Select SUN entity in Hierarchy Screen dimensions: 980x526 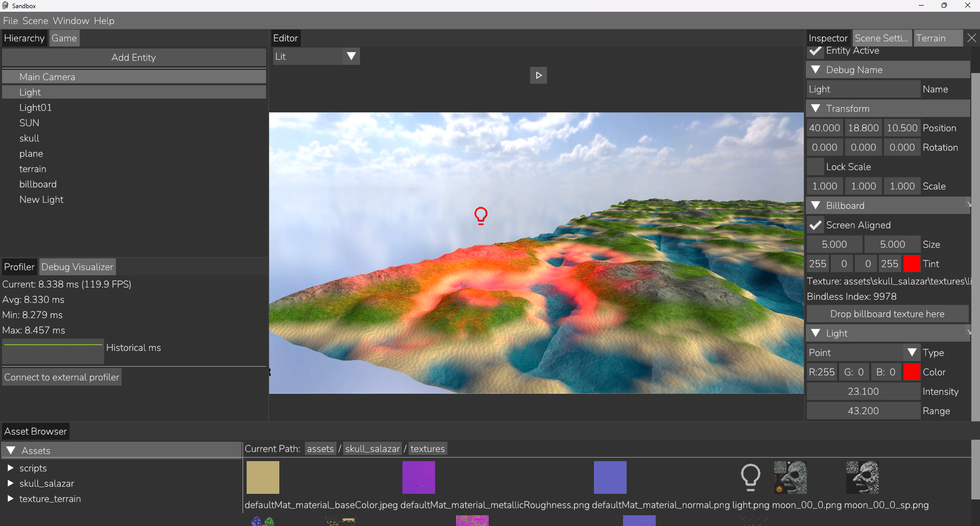134,123
